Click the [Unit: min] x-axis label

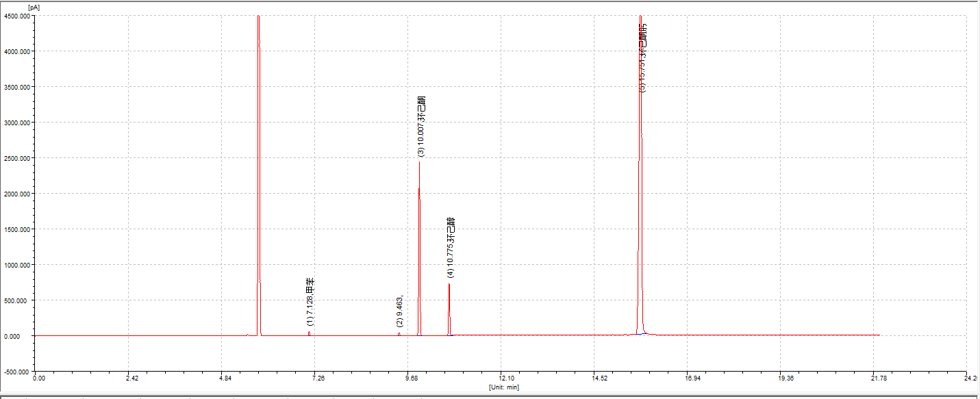click(x=503, y=387)
